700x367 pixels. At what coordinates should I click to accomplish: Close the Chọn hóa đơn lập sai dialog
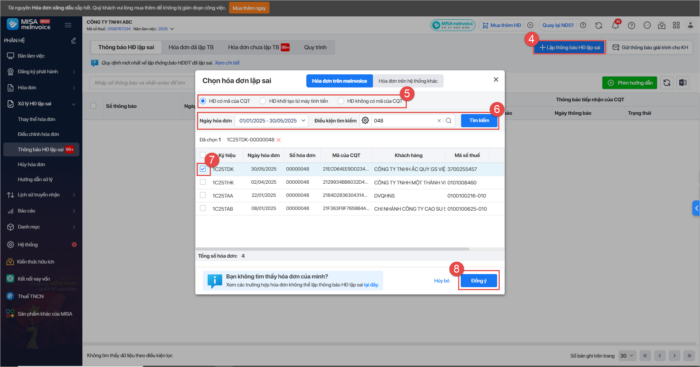click(496, 79)
